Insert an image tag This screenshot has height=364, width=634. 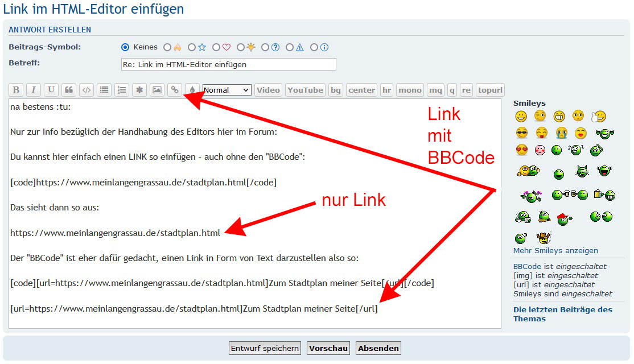157,90
